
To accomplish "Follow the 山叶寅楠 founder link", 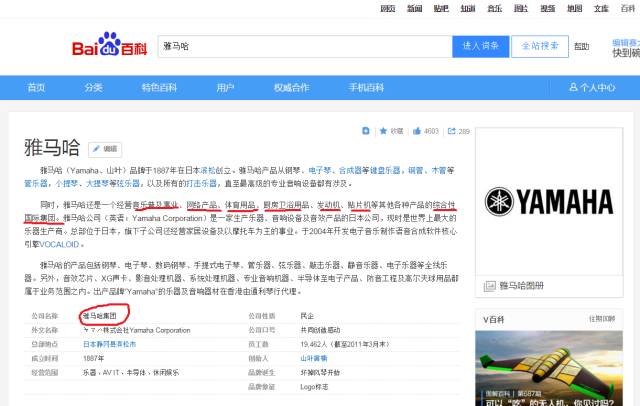I will [313, 358].
